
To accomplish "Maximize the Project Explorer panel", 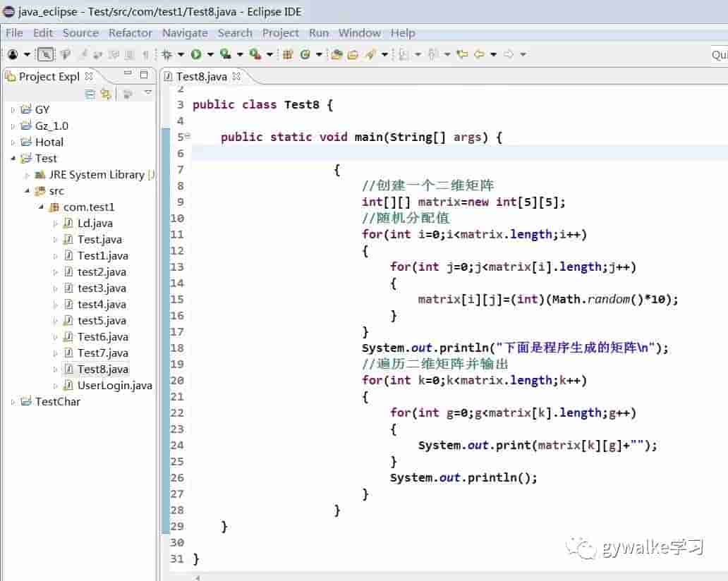I will click(144, 74).
